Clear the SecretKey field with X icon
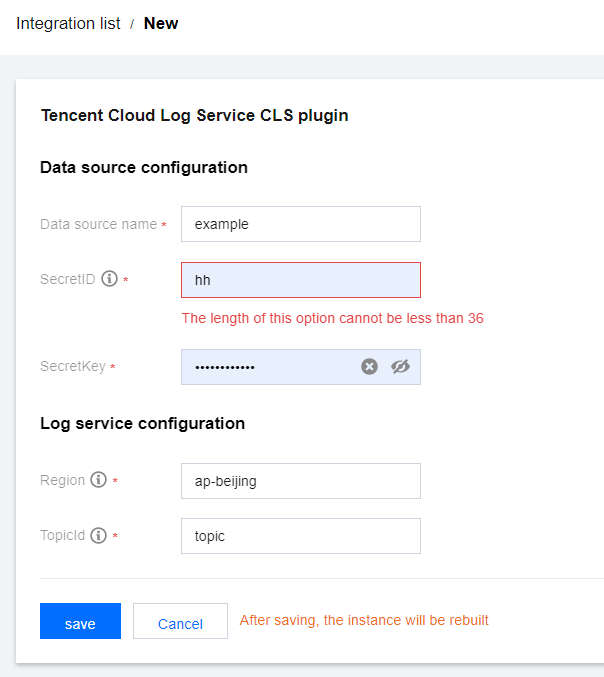The image size is (604, 677). click(369, 367)
